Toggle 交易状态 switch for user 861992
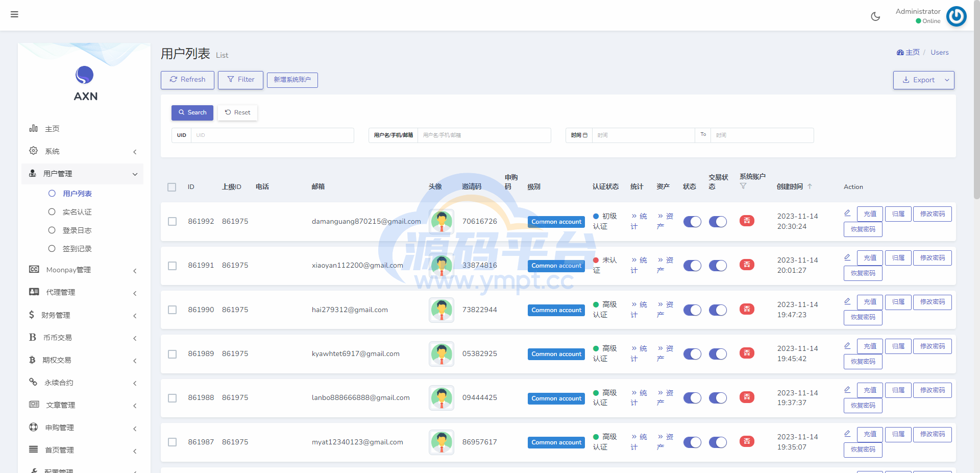The image size is (980, 473). point(718,222)
